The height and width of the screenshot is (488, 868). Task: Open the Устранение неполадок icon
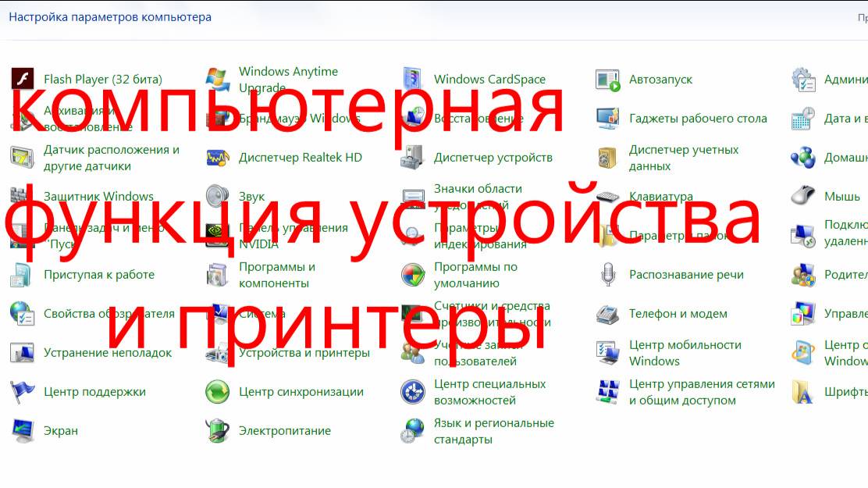[x=22, y=353]
